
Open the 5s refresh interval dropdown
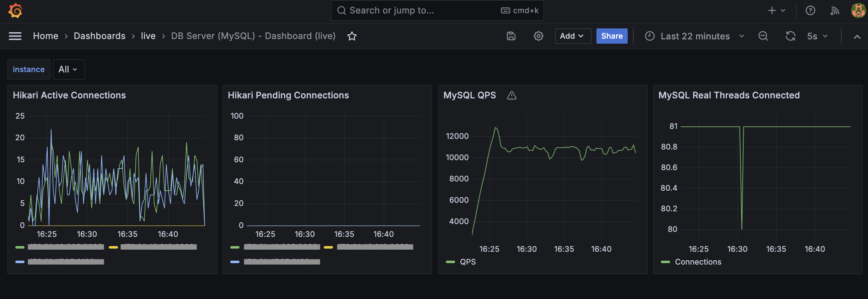click(x=817, y=36)
